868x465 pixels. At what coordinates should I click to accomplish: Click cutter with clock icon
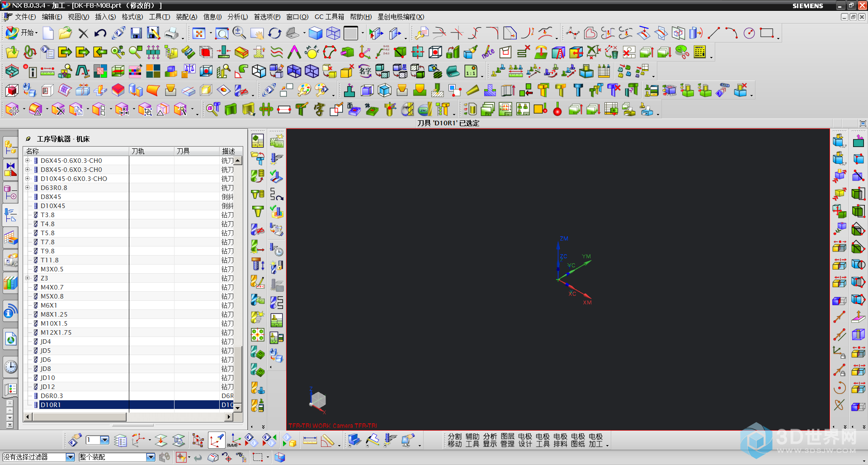click(x=277, y=249)
